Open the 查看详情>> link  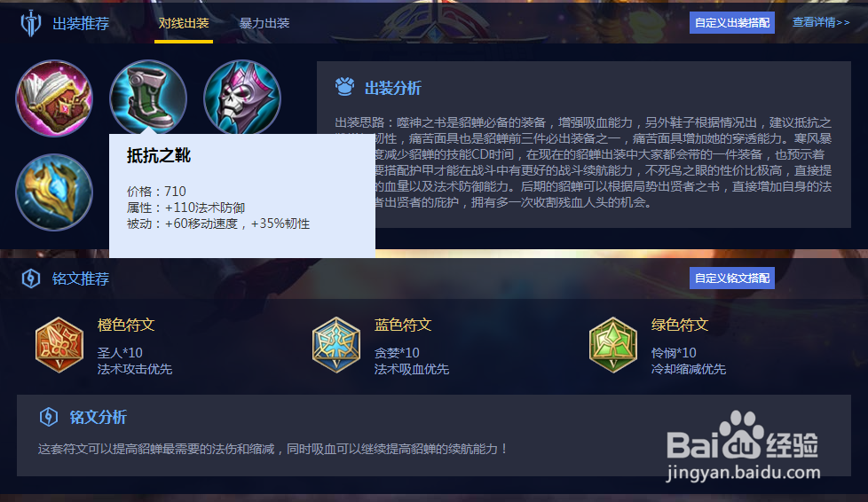tap(821, 22)
